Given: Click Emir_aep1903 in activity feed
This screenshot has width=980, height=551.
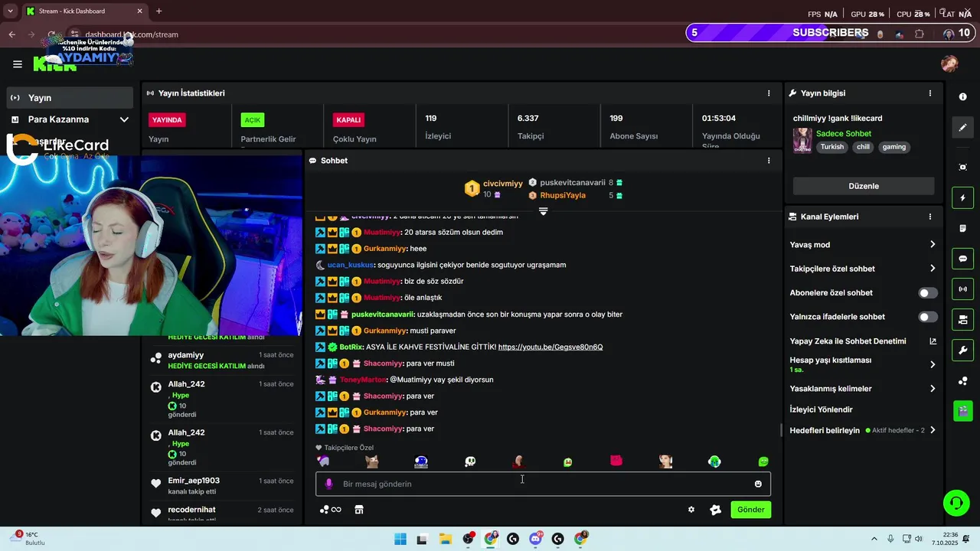Looking at the screenshot, I should (x=194, y=481).
